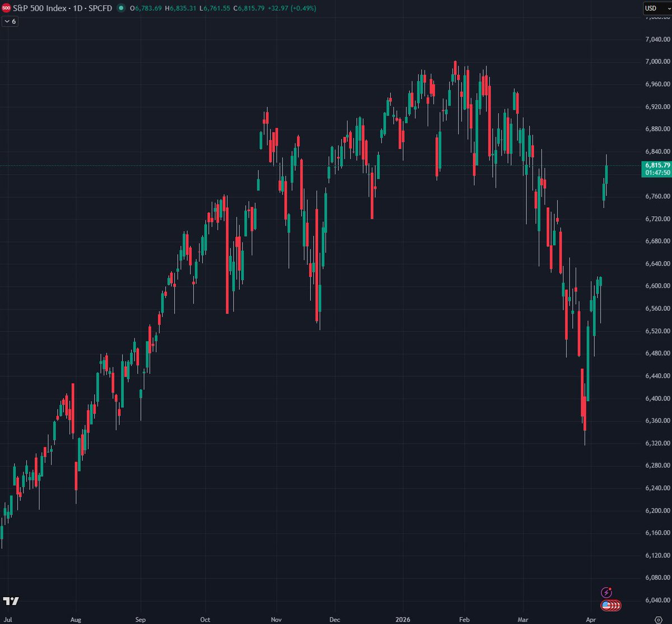The image size is (672, 624).
Task: Open the purple lightning events icon
Action: click(606, 592)
